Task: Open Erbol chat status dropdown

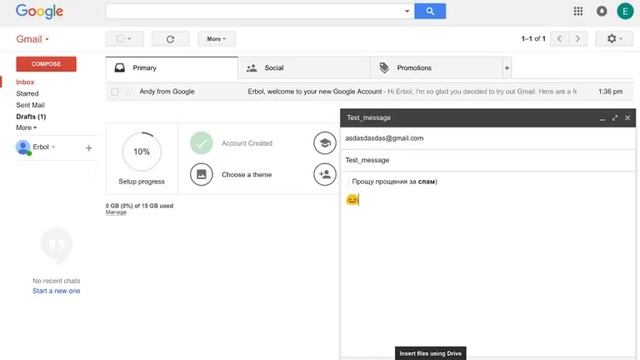Action: (x=44, y=147)
